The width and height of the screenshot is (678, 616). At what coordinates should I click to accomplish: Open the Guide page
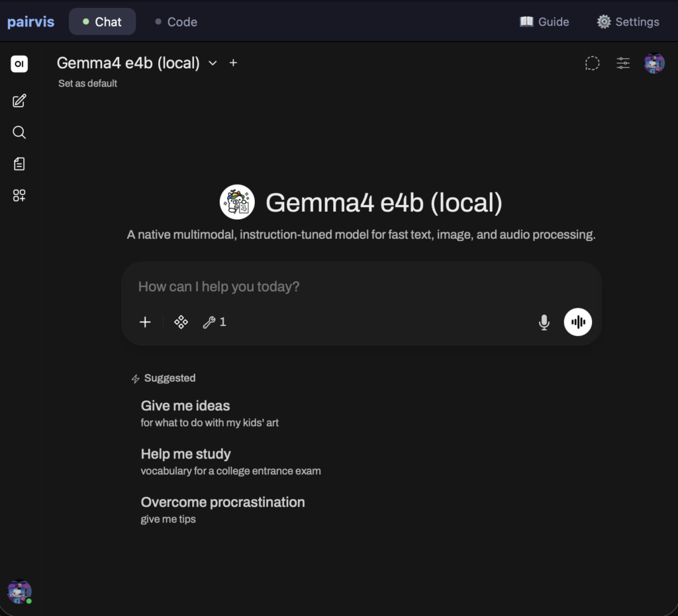pyautogui.click(x=544, y=22)
